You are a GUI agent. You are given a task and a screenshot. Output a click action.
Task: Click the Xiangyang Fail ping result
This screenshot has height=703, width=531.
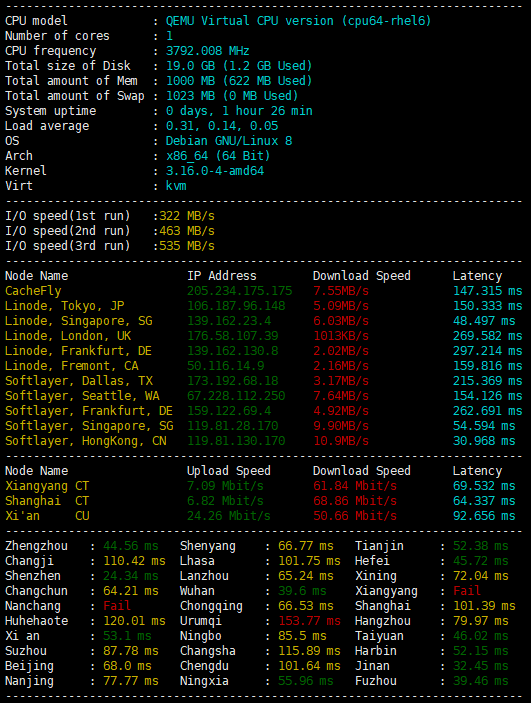(x=467, y=591)
